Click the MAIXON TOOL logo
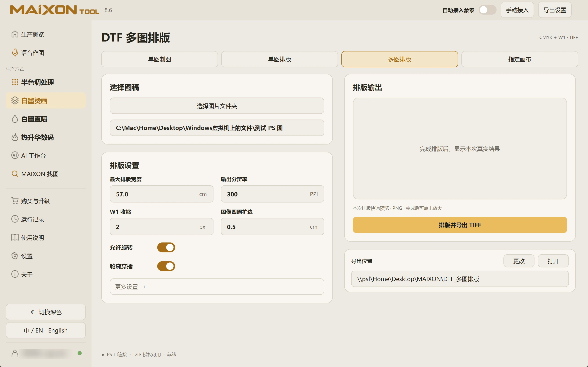 click(x=54, y=10)
